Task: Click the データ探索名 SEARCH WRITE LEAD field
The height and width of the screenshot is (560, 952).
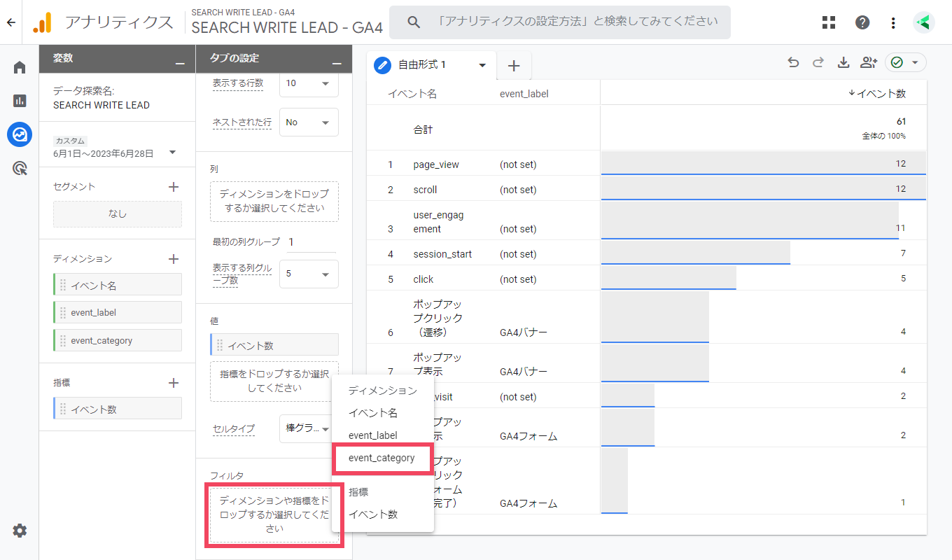Action: [101, 106]
